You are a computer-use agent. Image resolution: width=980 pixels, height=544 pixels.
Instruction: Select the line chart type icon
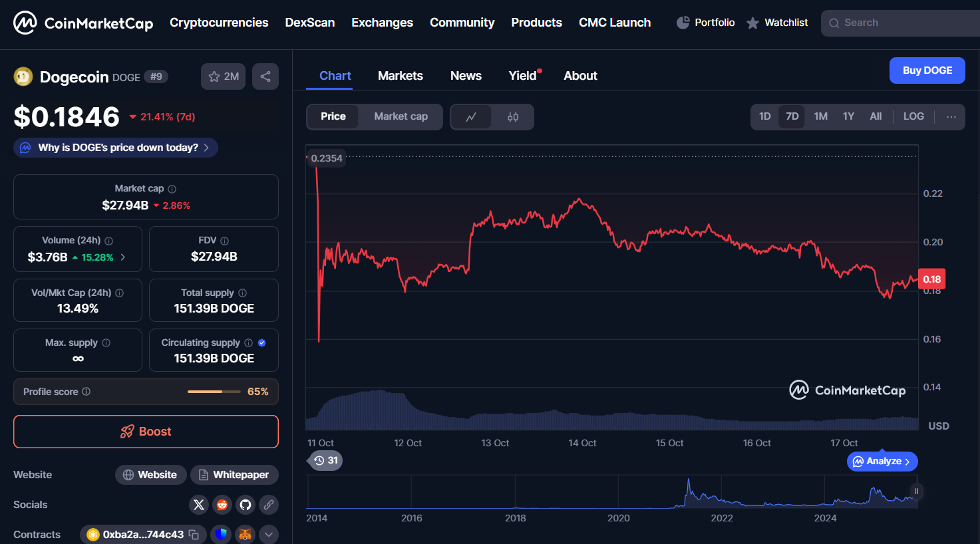(471, 117)
